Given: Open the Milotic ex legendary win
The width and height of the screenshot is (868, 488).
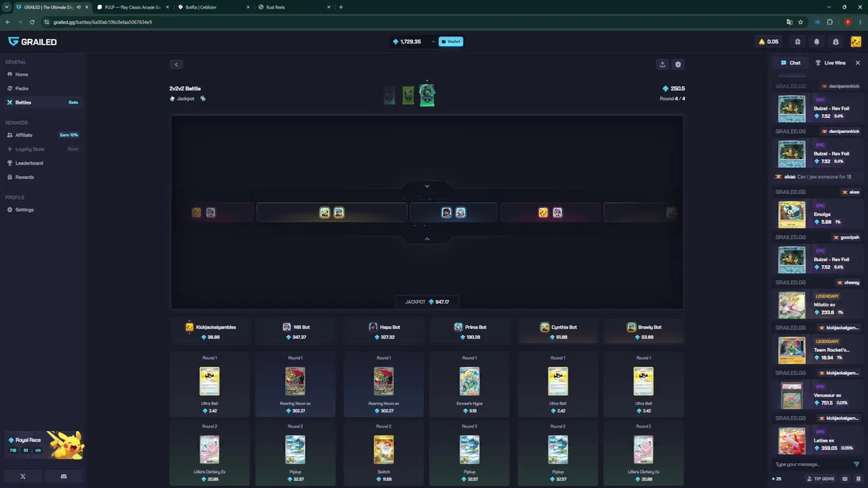Looking at the screenshot, I should [x=818, y=305].
